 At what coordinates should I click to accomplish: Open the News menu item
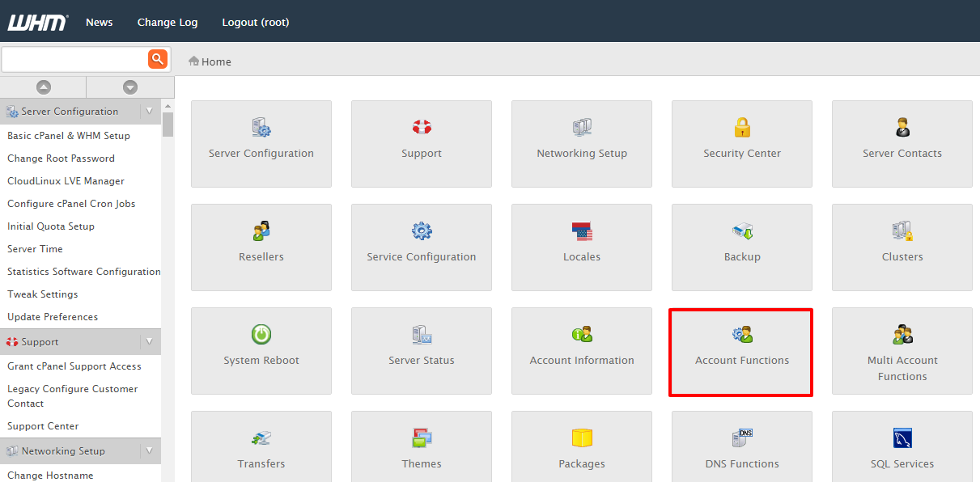pyautogui.click(x=100, y=22)
